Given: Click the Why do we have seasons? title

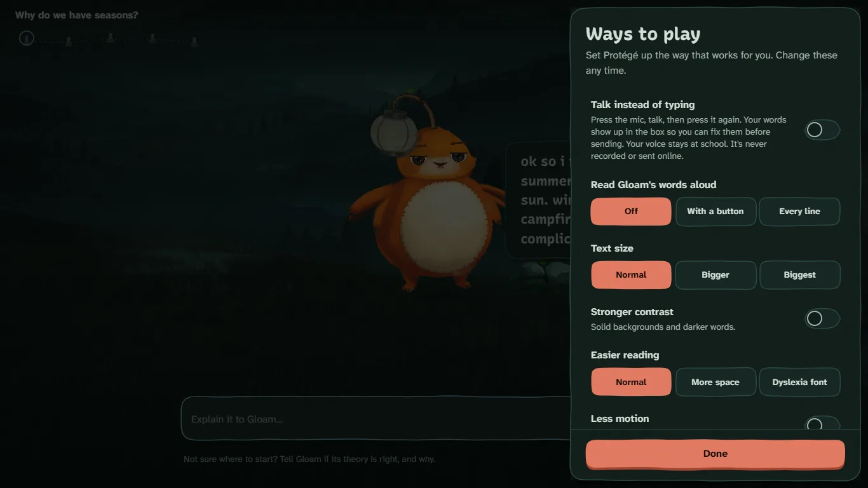Looking at the screenshot, I should (x=77, y=15).
